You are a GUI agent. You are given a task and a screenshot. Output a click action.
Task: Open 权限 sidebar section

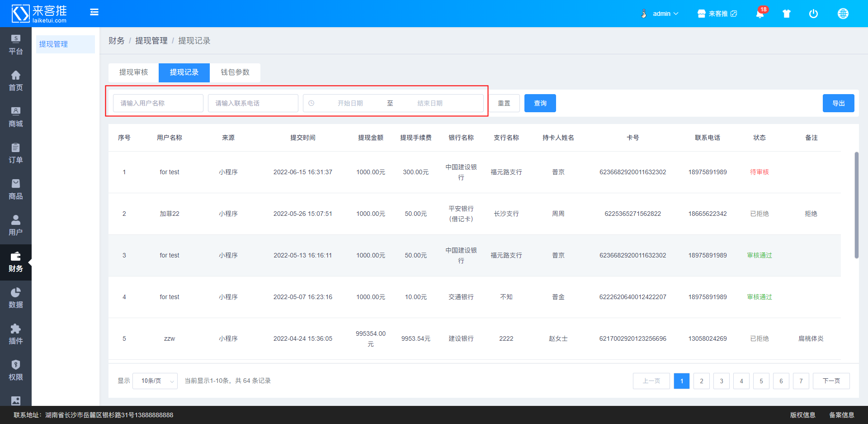[16, 371]
